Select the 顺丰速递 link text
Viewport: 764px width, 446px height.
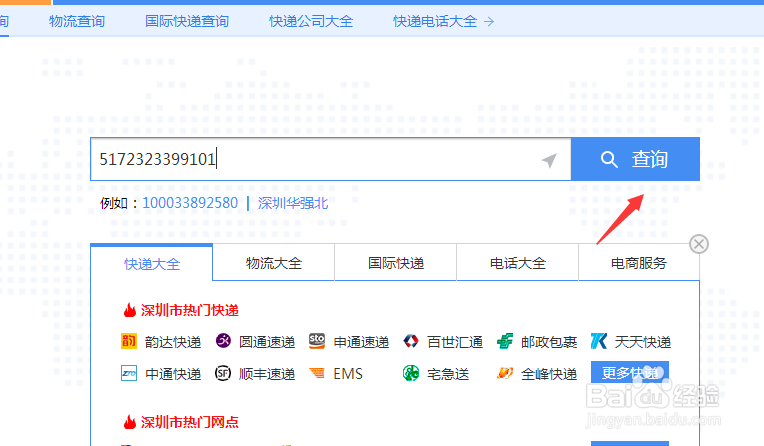(267, 374)
